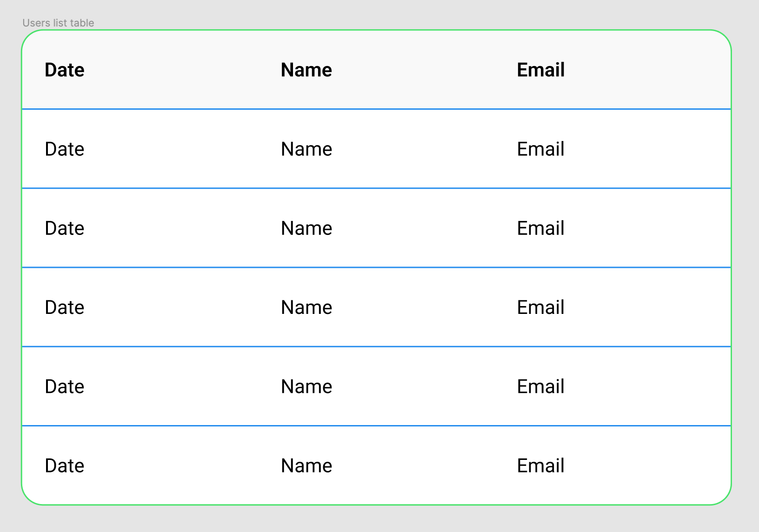Click the Name cell in the third row
The image size is (759, 532).
[x=306, y=307]
